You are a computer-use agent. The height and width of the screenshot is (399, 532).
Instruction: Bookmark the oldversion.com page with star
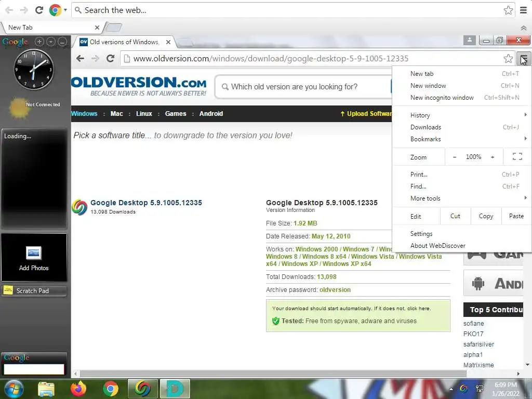(x=508, y=58)
